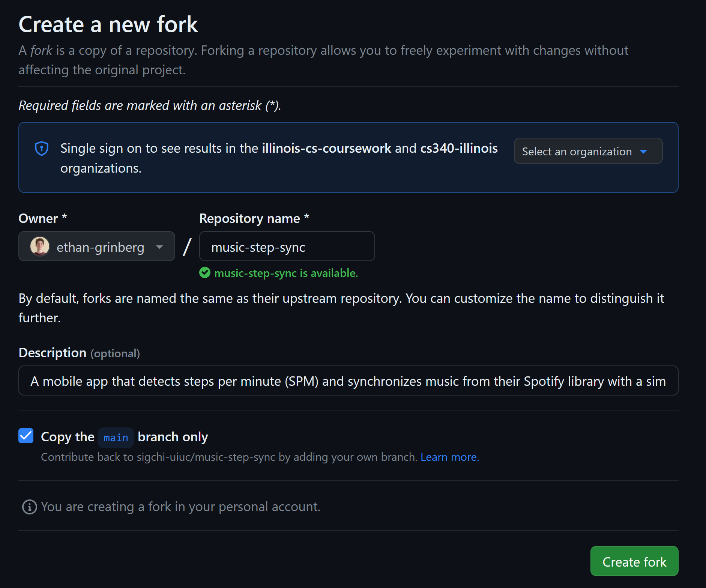The image size is (706, 588).
Task: Expand the Owner ethan-grinberg dropdown
Action: (x=97, y=247)
